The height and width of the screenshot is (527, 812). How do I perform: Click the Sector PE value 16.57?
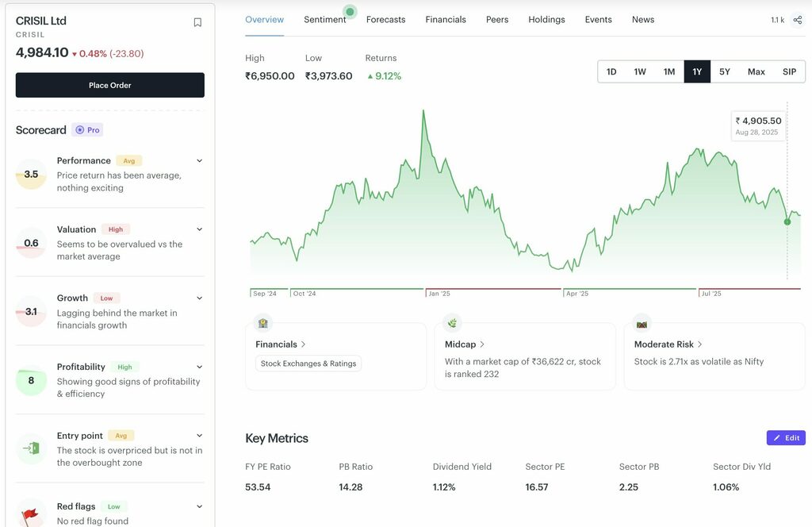[x=537, y=487]
